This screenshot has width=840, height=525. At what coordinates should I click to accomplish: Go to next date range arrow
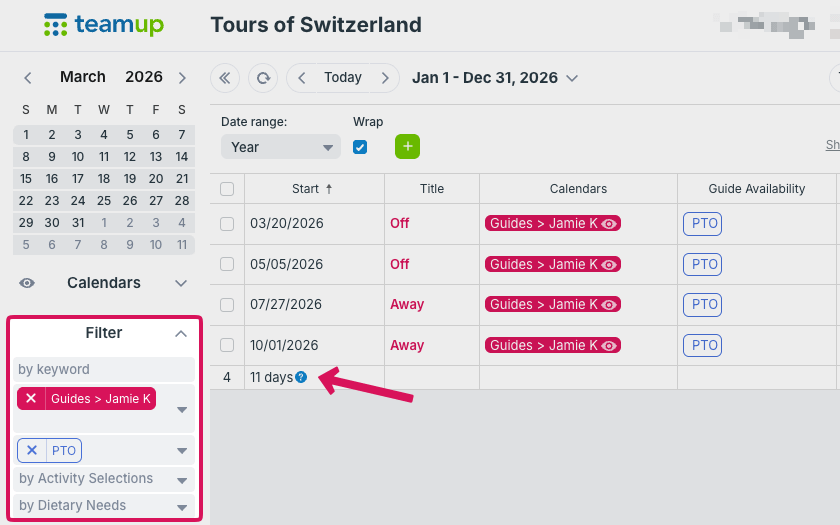point(384,78)
